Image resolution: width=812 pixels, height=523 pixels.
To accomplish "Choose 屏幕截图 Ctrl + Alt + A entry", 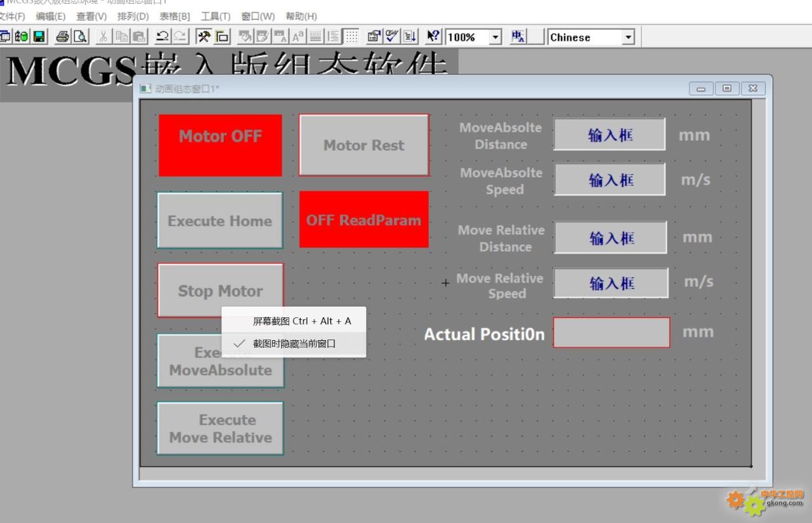I will coord(294,321).
